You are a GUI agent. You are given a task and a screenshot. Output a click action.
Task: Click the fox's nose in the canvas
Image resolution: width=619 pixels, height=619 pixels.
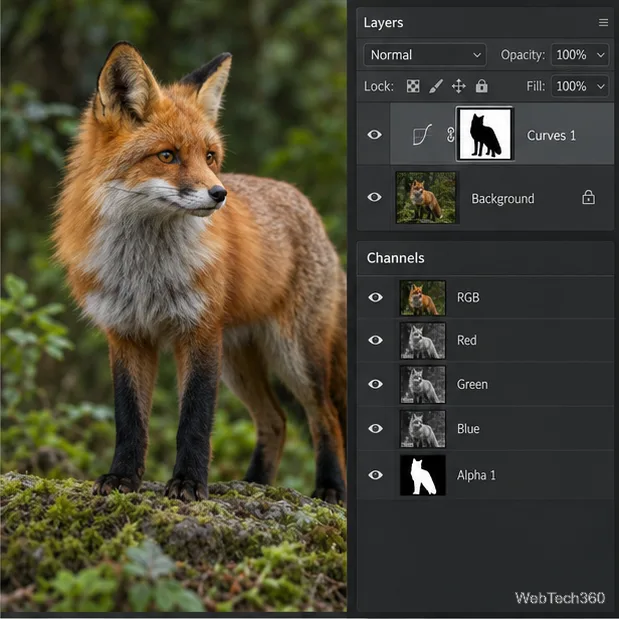pyautogui.click(x=218, y=193)
